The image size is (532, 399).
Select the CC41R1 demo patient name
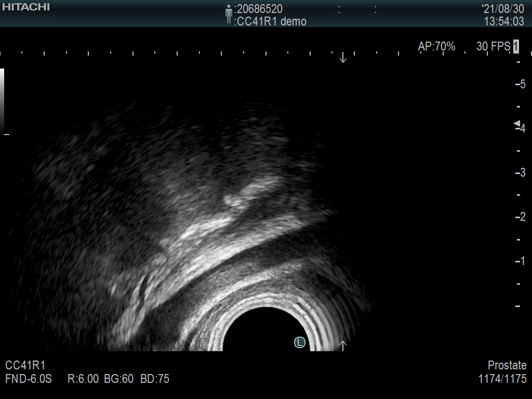tap(271, 21)
